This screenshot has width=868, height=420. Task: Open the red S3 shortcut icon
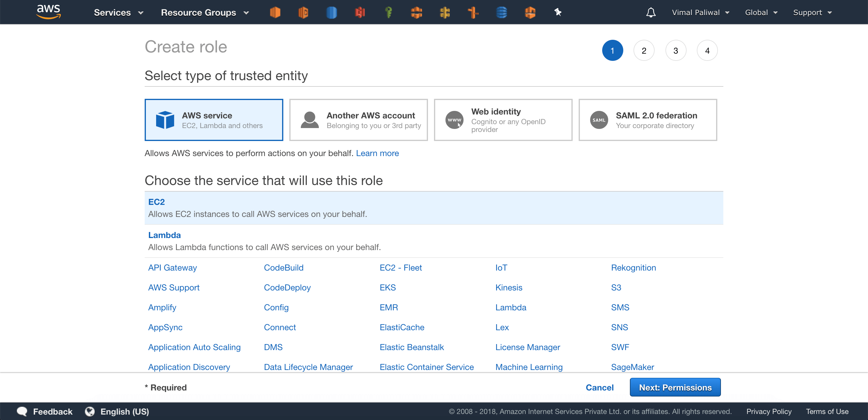pyautogui.click(x=360, y=12)
